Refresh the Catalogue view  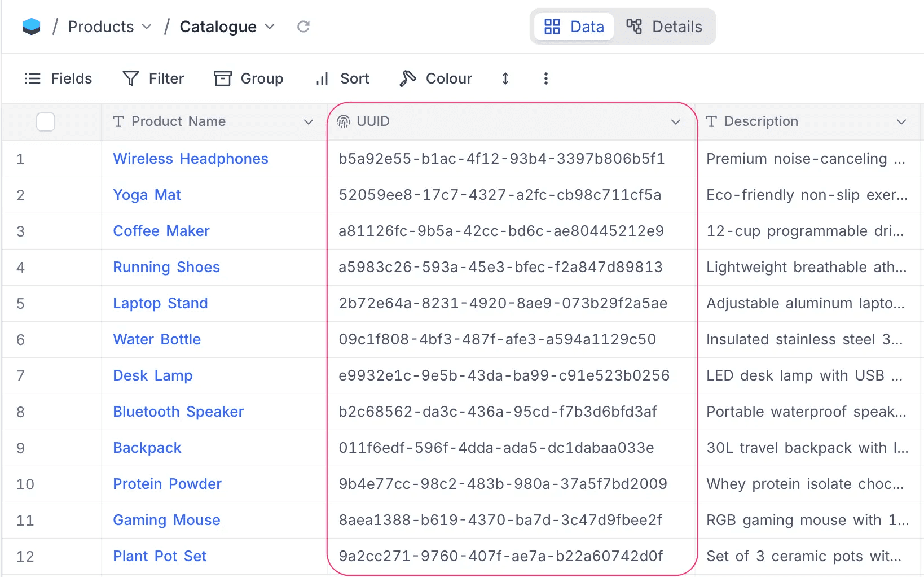tap(303, 26)
